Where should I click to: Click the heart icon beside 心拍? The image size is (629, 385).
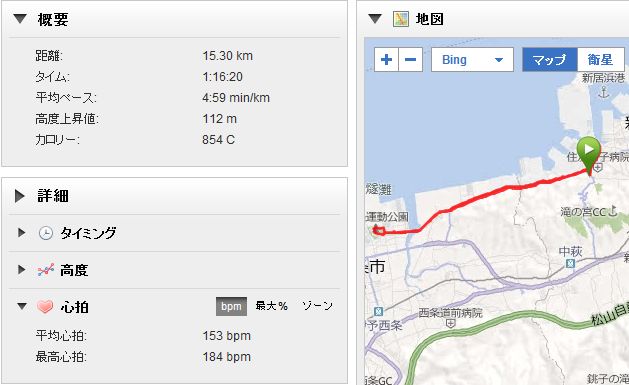45,307
